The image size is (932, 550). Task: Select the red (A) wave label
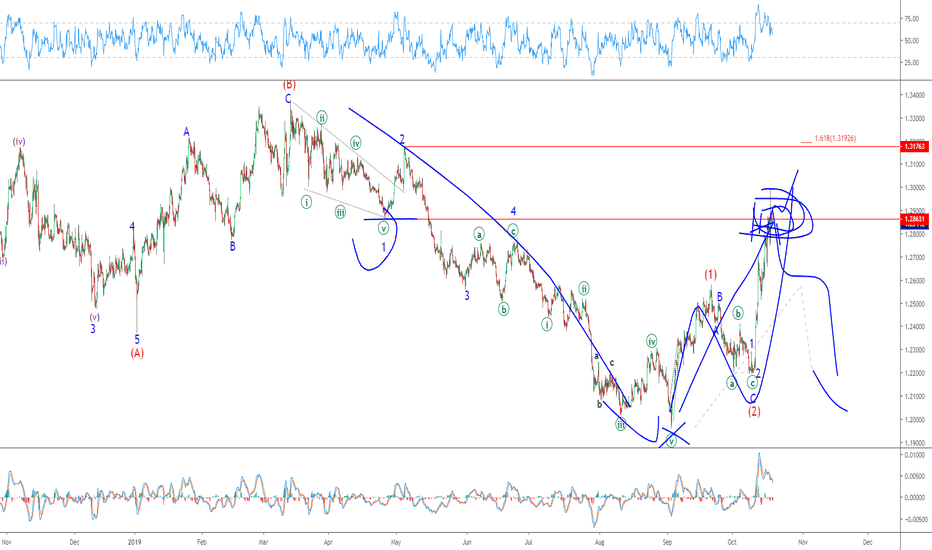point(137,353)
